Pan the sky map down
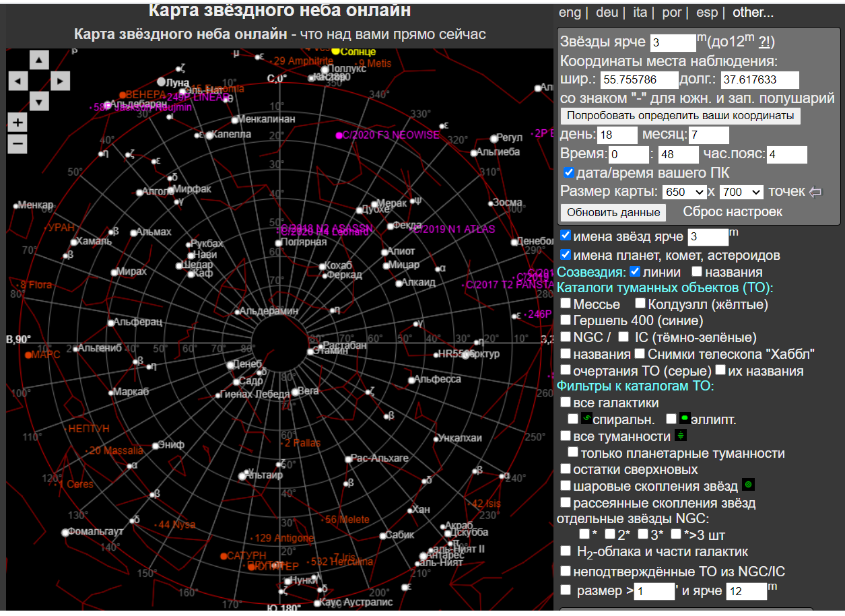Screen dimensions: 845x616 pos(39,102)
